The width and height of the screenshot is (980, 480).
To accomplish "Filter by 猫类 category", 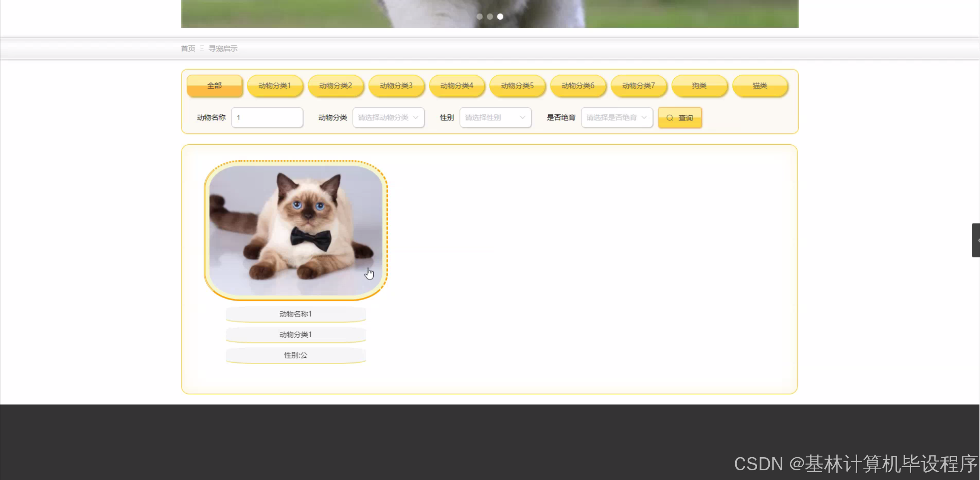I will point(760,86).
